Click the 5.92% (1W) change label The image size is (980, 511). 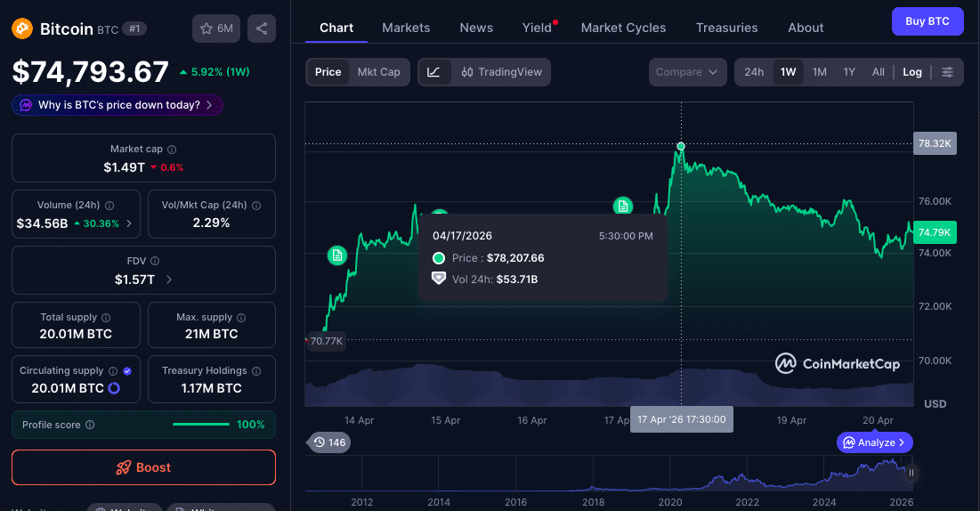coord(215,72)
